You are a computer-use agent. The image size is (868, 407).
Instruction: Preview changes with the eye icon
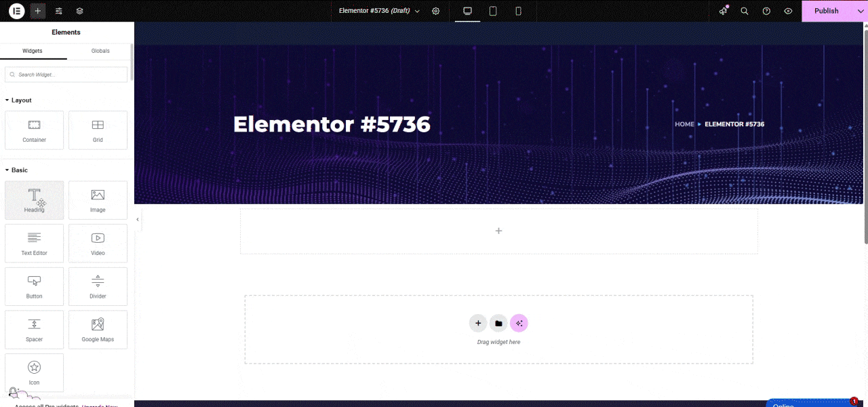click(788, 11)
